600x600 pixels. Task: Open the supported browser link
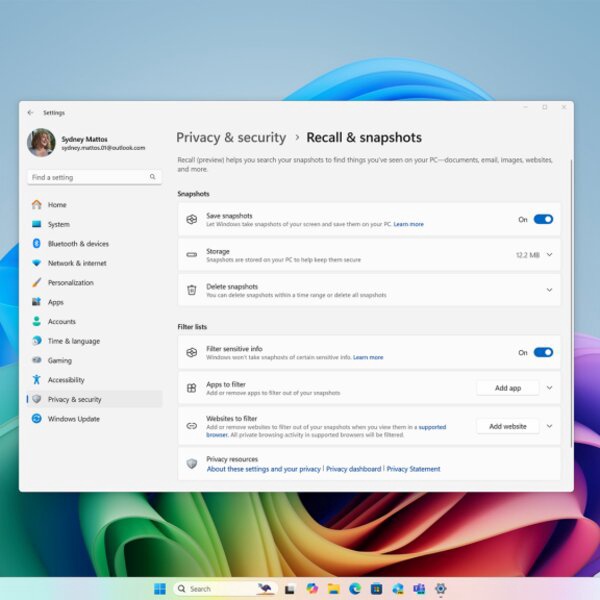click(432, 427)
